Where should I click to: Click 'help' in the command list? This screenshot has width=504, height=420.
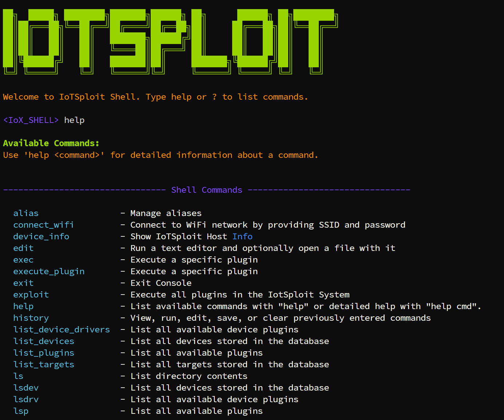[23, 307]
